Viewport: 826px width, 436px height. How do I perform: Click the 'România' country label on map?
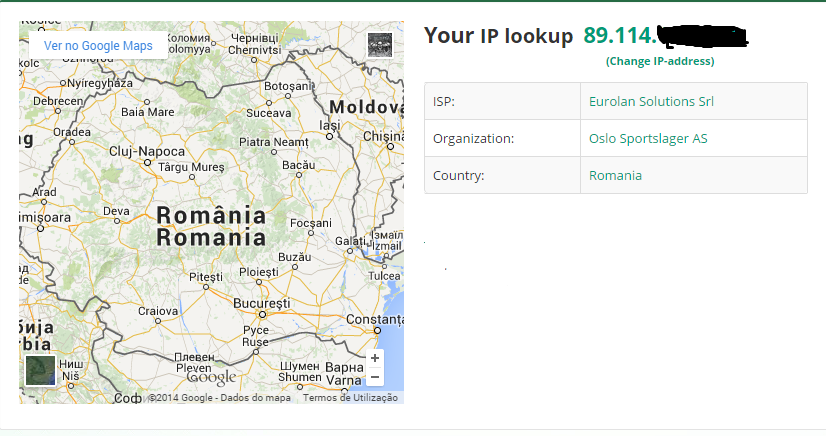click(211, 215)
